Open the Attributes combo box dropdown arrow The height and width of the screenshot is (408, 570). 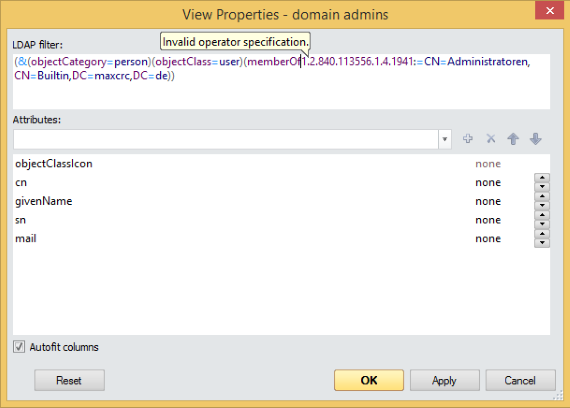[x=445, y=139]
